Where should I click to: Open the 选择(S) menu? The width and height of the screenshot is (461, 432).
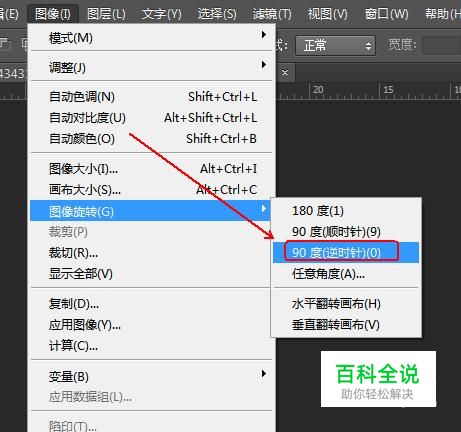217,14
